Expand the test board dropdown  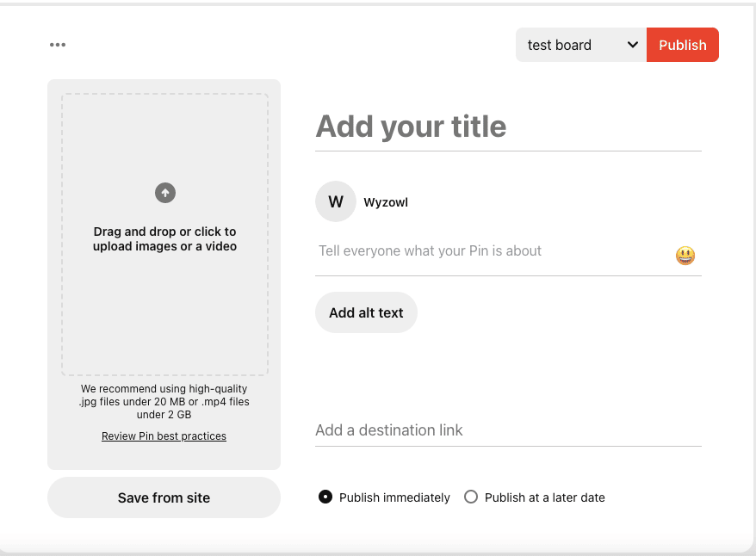pyautogui.click(x=581, y=45)
